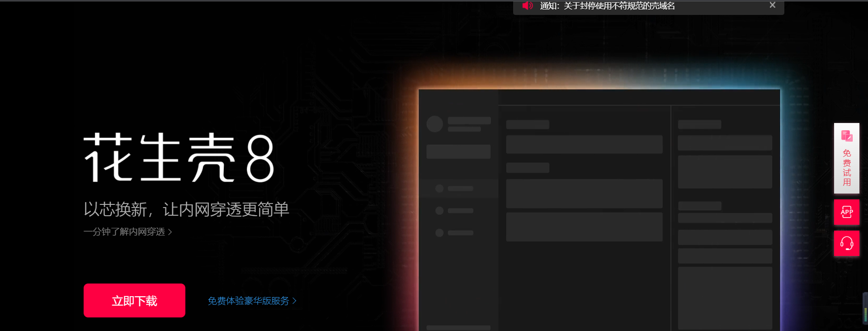Open the notice about 封停使用不符规范的壳域名
Image resolution: width=868 pixels, height=331 pixels.
point(607,6)
